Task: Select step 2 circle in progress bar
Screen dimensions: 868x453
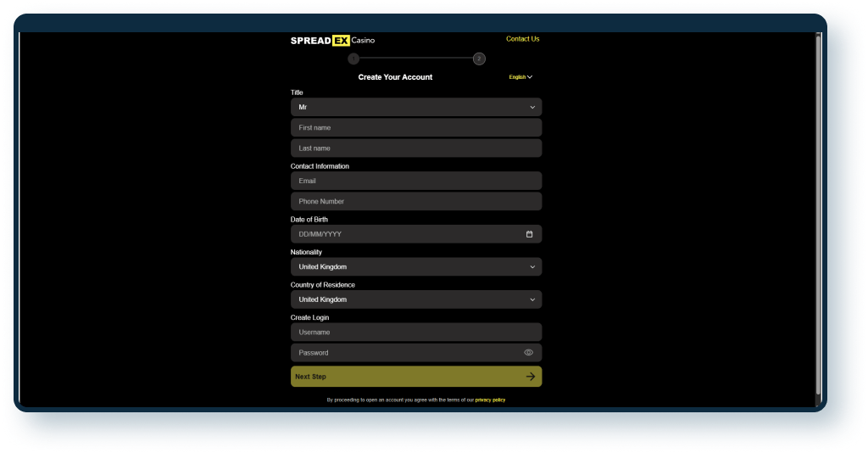Action: point(480,59)
